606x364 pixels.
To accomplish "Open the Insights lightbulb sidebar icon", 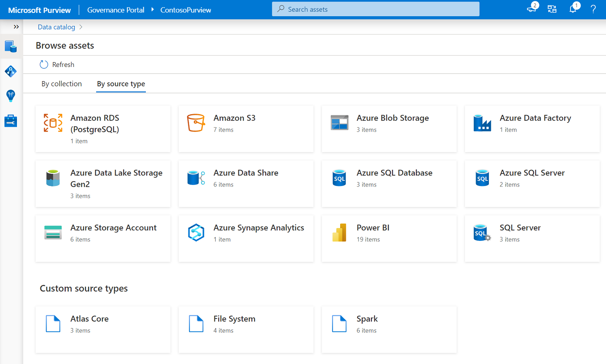I will [11, 96].
